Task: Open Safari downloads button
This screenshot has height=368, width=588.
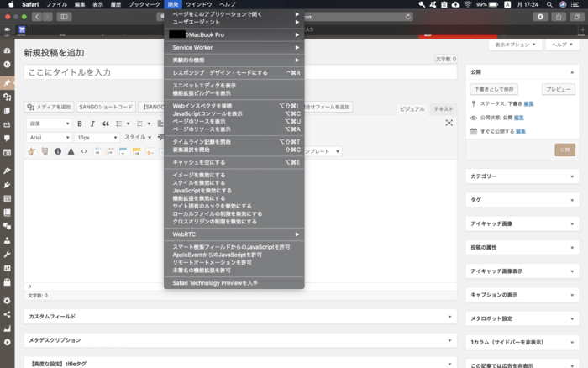Action: coord(540,17)
